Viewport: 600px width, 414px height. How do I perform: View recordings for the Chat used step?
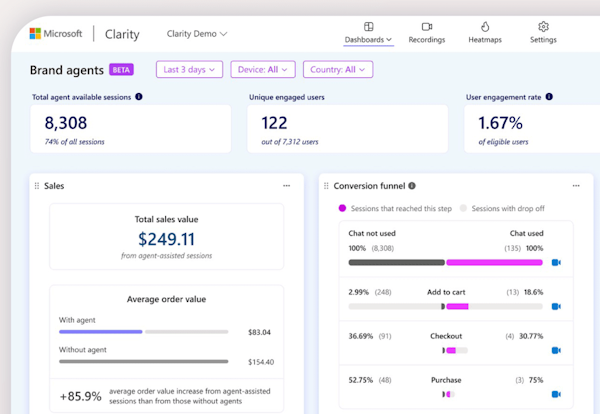[x=557, y=262]
